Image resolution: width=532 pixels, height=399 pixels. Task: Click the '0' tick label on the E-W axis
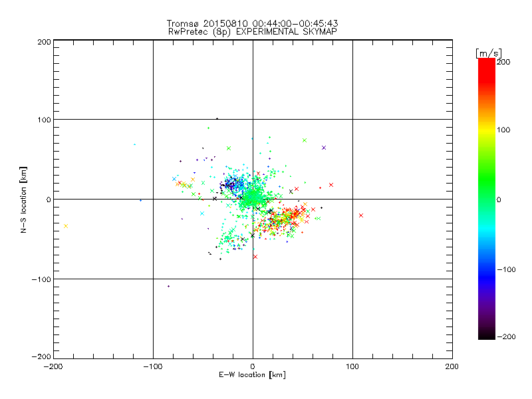(x=253, y=366)
